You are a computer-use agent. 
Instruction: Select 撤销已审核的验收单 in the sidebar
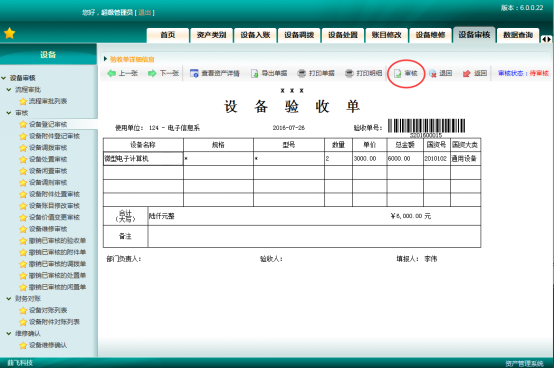click(x=57, y=241)
